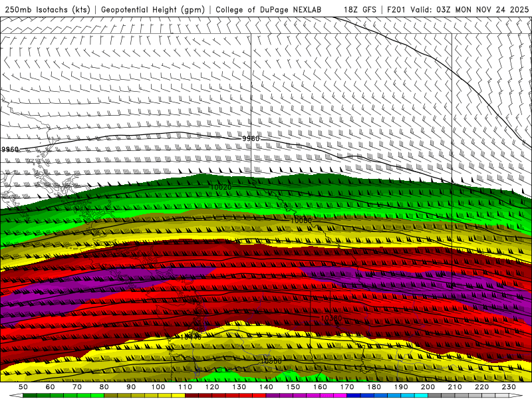Click the left arrow end of the color bar
The height and width of the screenshot is (399, 532).
tap(16, 396)
